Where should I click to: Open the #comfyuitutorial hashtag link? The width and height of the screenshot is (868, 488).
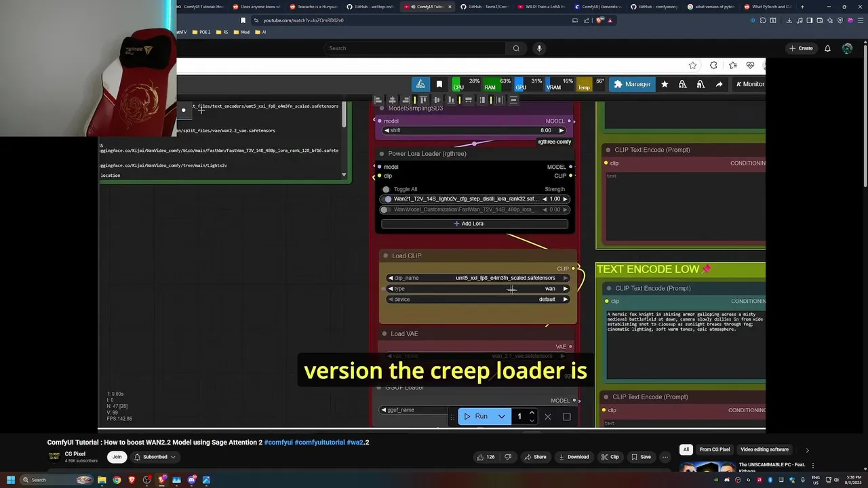tap(320, 443)
